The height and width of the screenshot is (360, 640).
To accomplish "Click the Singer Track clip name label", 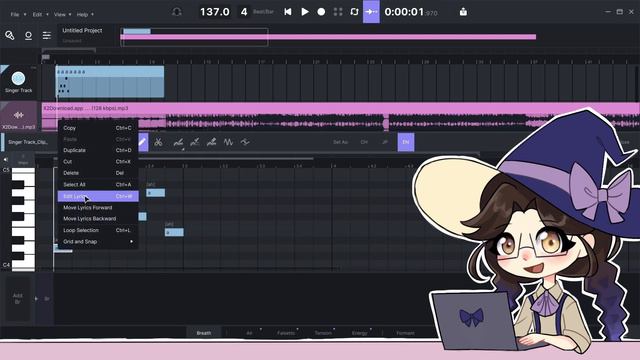I will tap(28, 142).
